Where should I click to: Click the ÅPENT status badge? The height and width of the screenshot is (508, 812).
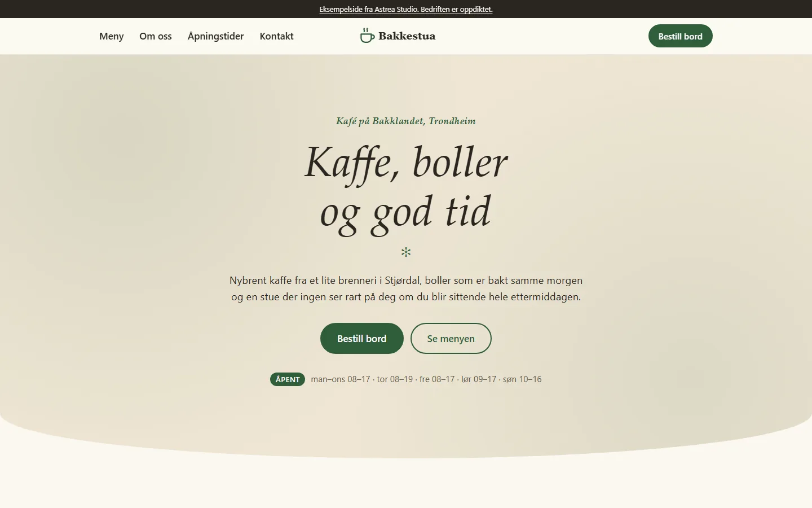tap(288, 379)
